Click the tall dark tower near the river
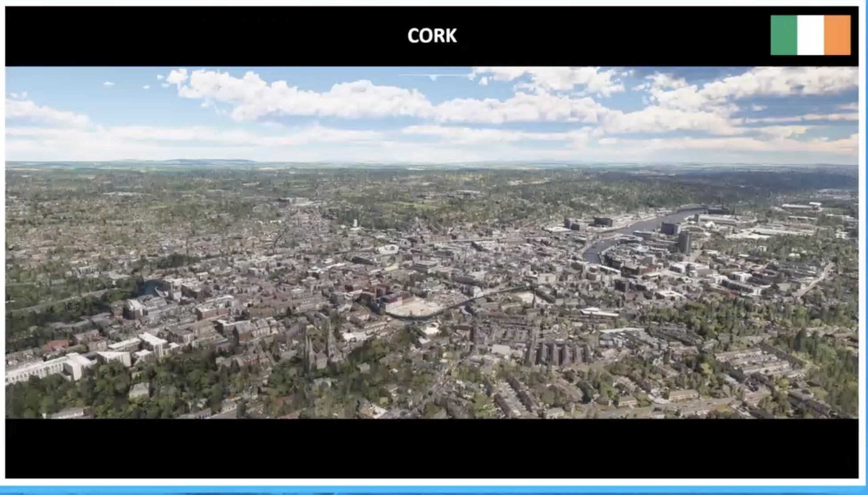 pos(684,242)
